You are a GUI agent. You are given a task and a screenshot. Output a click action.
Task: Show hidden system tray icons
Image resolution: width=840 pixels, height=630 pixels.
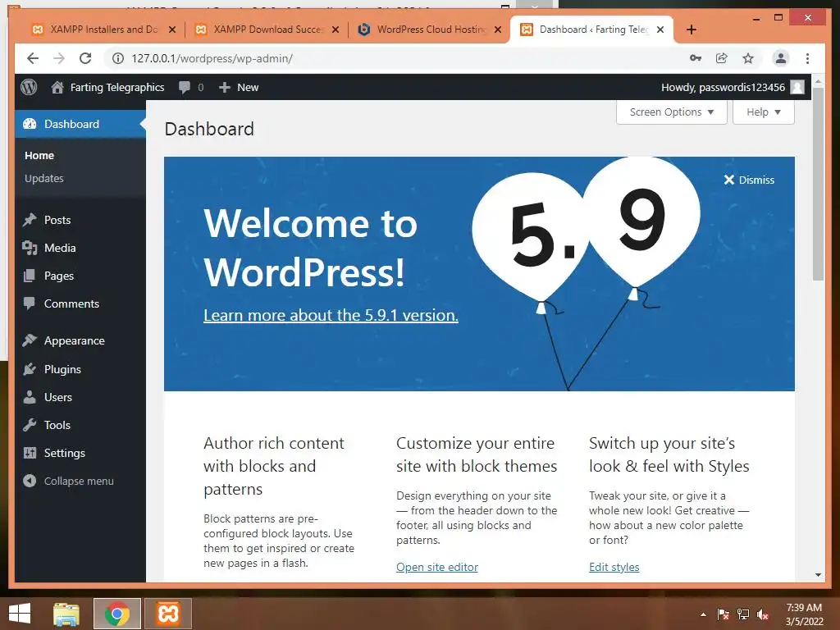(x=703, y=614)
